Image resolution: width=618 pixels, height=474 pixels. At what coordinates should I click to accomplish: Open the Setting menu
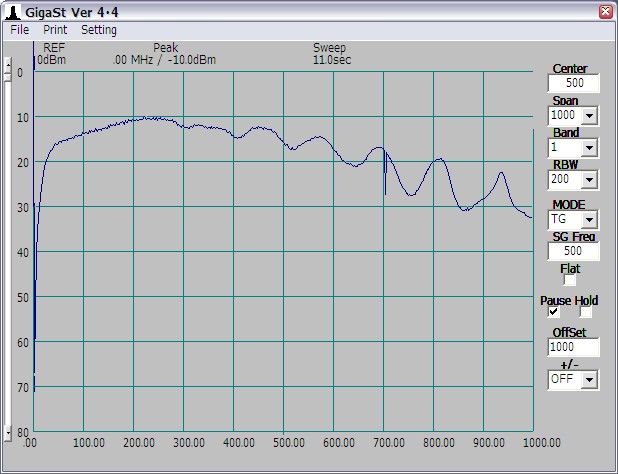point(99,30)
